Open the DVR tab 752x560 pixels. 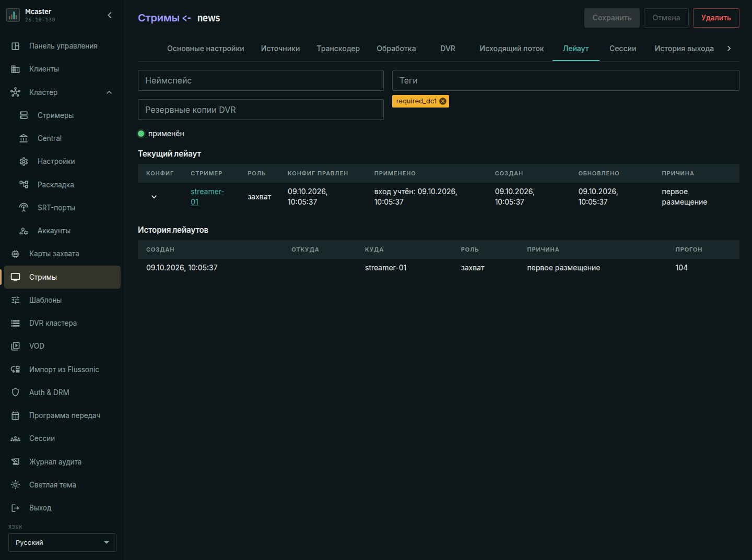448,49
